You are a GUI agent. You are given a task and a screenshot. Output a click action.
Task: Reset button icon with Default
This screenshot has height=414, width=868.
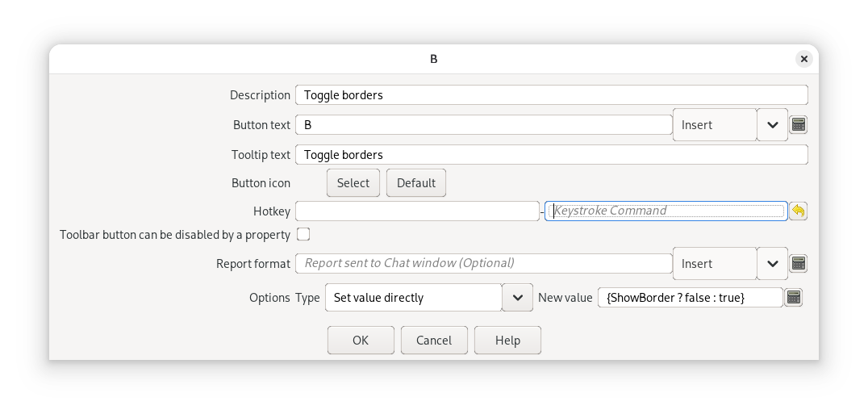click(416, 183)
